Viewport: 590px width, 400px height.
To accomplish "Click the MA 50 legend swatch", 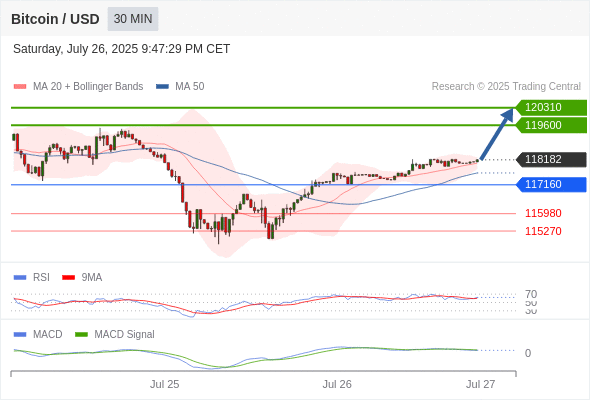I will coord(162,87).
